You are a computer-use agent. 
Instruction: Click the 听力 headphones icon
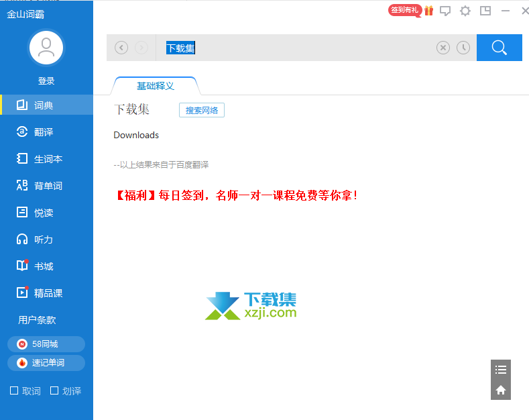pyautogui.click(x=22, y=239)
